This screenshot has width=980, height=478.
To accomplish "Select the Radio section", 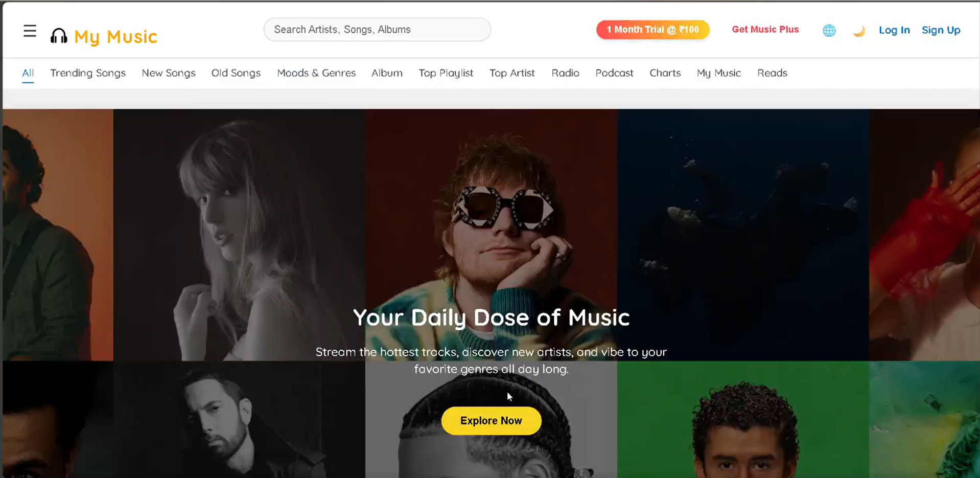I will (565, 73).
